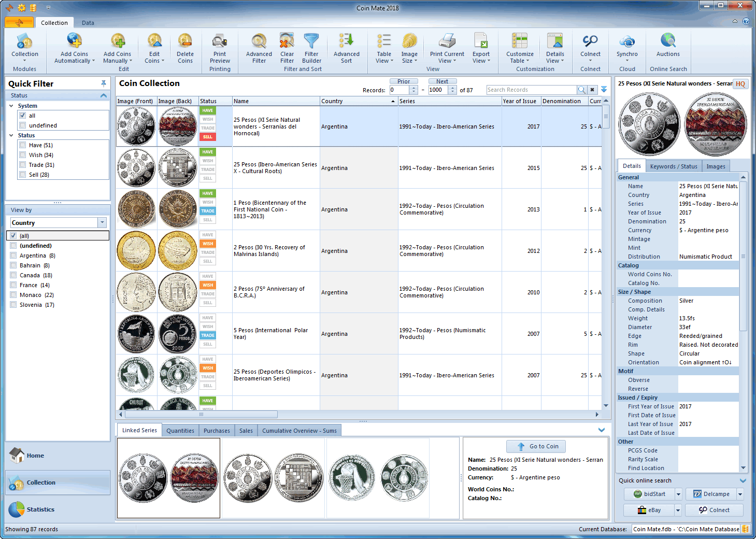Tick the Monaco (22) checkbox
Image resolution: width=756 pixels, height=539 pixels.
[13, 295]
